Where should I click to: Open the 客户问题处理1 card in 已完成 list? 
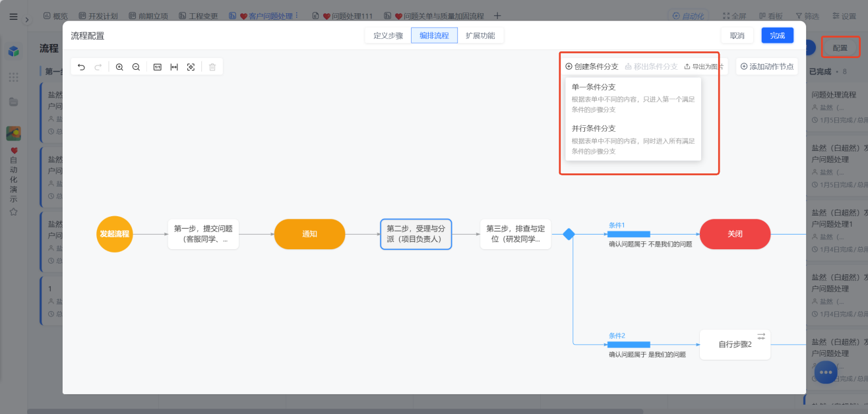click(x=837, y=231)
